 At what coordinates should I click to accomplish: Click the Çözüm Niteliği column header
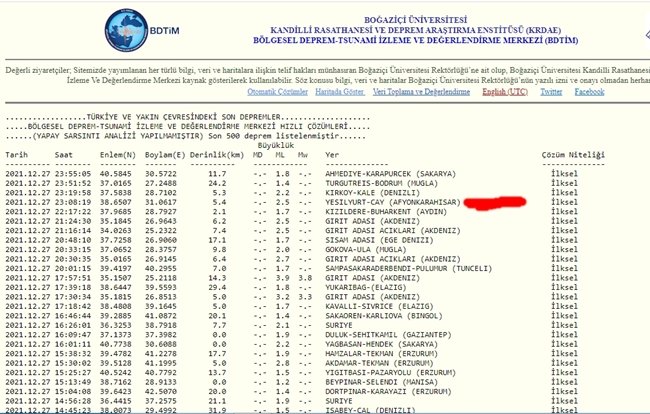(x=573, y=155)
